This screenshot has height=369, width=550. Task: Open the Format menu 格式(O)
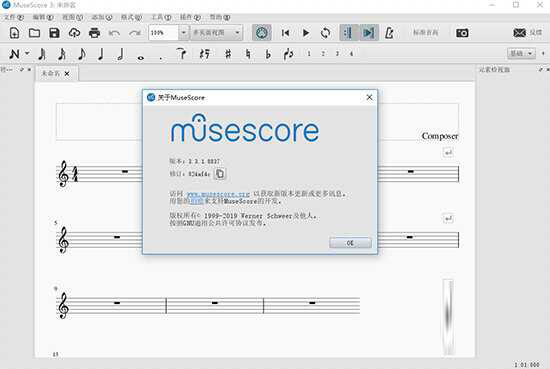(132, 17)
